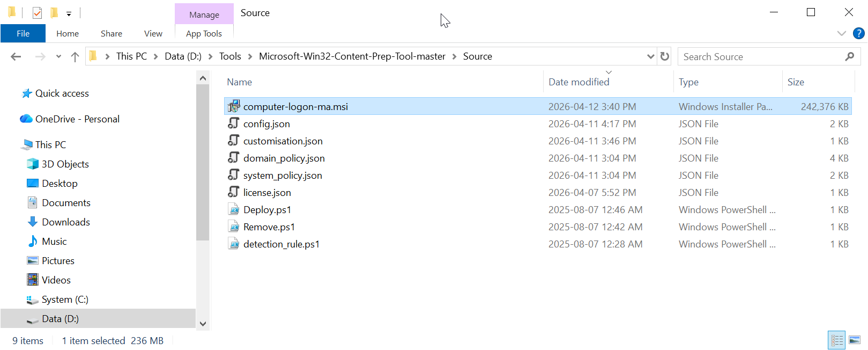
Task: Open the address bar history dropdown
Action: click(650, 56)
